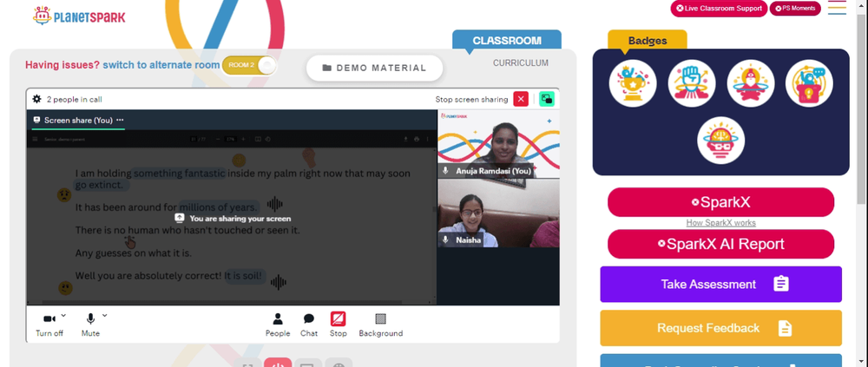
Task: Select the meditating figure badge
Action: 751,83
